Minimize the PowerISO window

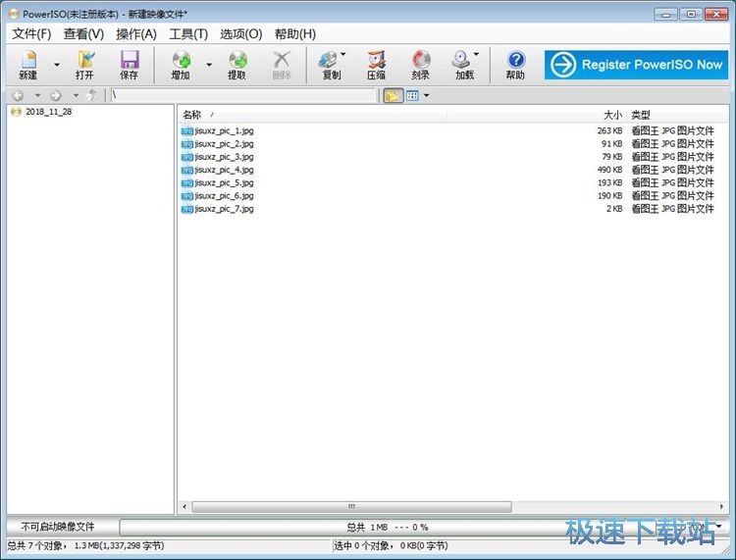coord(666,14)
